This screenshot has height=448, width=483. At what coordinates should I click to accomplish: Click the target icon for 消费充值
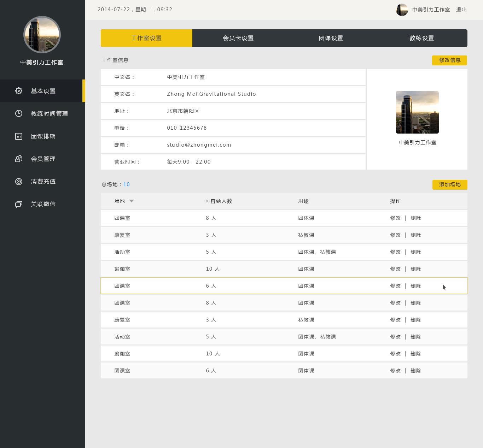[19, 182]
